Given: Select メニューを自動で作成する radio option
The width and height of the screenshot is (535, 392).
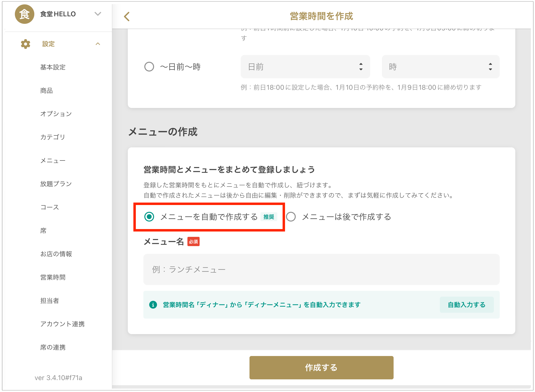Looking at the screenshot, I should point(149,217).
